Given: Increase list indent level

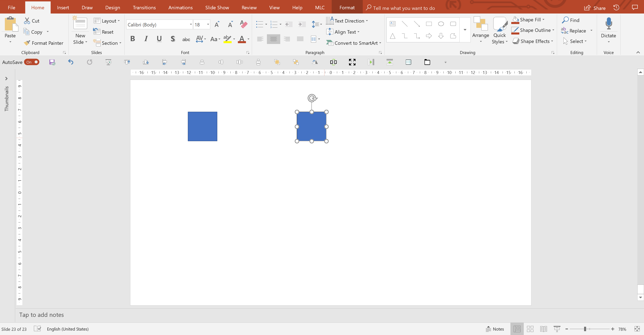Looking at the screenshot, I should tap(302, 24).
